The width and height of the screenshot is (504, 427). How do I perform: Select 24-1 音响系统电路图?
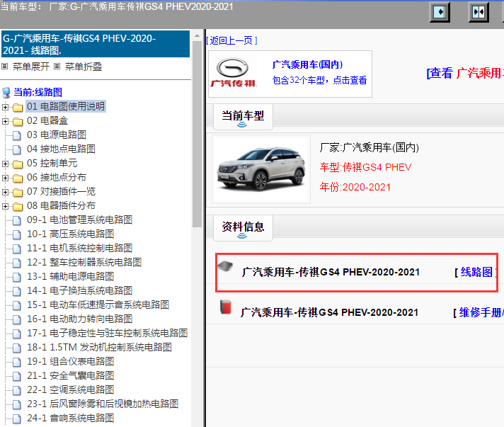click(70, 418)
